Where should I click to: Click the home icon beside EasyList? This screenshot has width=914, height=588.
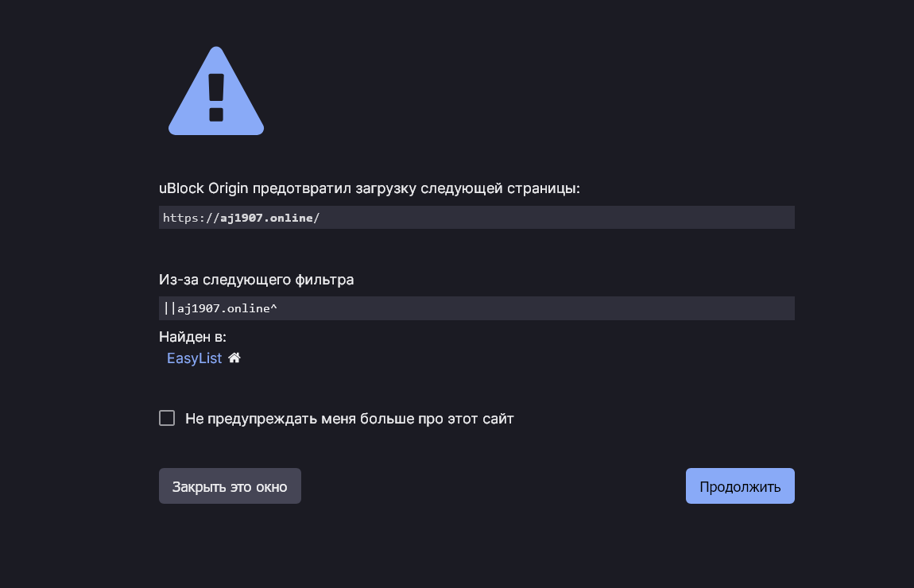tap(234, 358)
